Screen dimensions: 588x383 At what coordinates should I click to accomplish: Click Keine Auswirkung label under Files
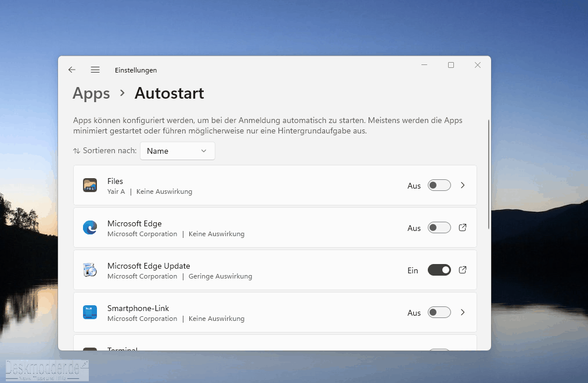(164, 191)
